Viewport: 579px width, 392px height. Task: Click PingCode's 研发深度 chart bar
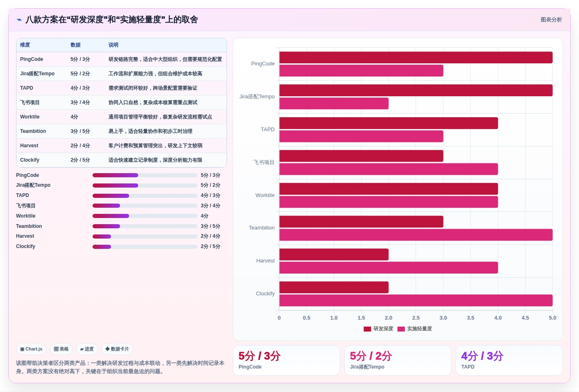[416, 58]
